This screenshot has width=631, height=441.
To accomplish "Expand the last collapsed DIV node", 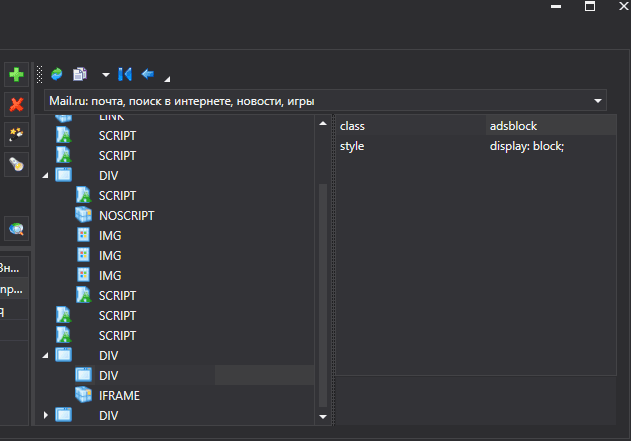I will tap(45, 415).
